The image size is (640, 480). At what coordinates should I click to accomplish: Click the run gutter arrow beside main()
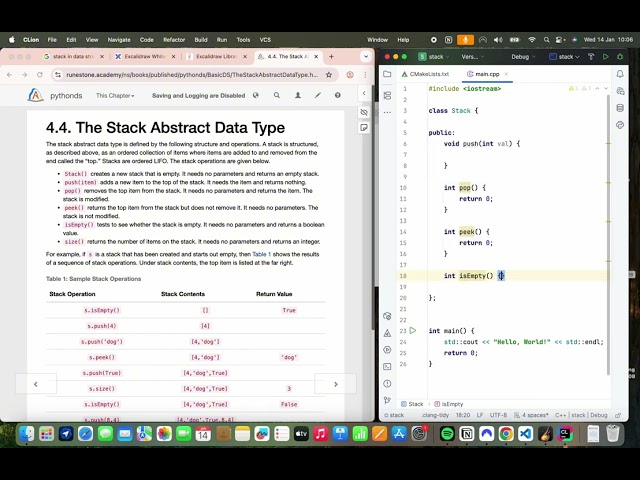click(413, 330)
